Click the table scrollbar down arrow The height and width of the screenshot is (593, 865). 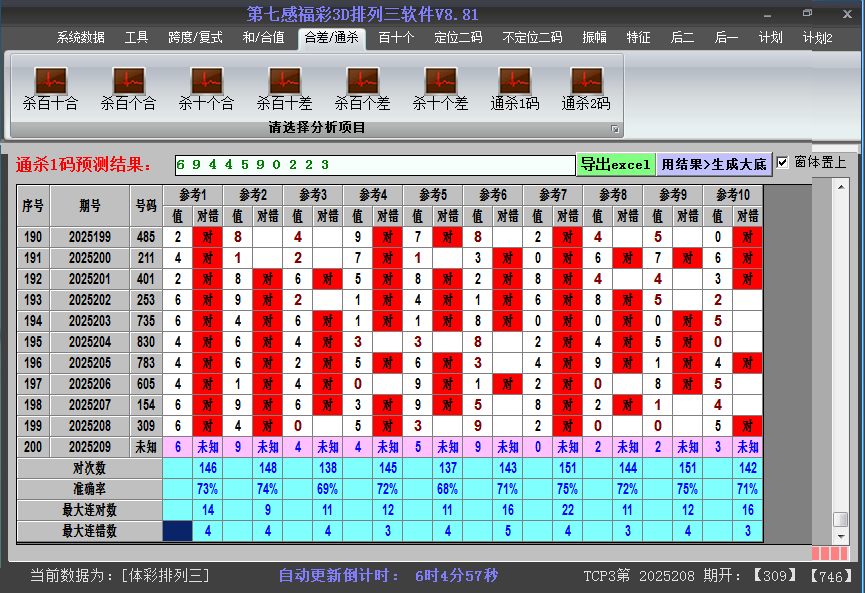841,536
